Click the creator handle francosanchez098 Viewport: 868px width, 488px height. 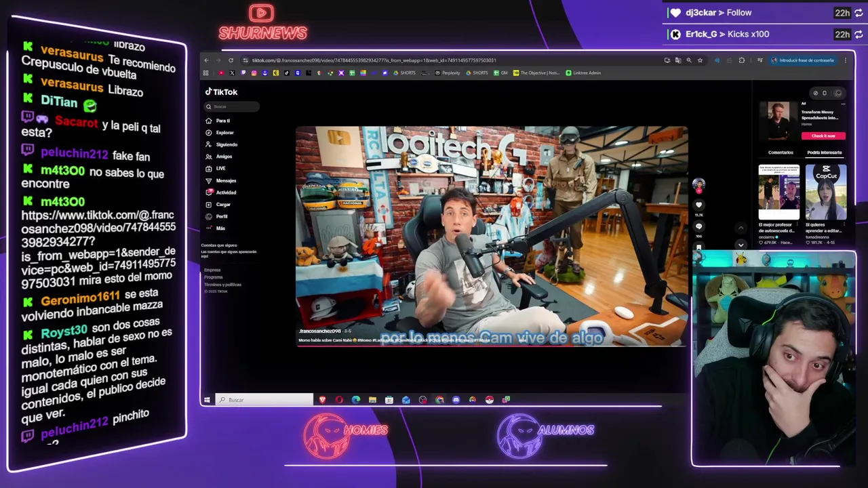(x=319, y=331)
